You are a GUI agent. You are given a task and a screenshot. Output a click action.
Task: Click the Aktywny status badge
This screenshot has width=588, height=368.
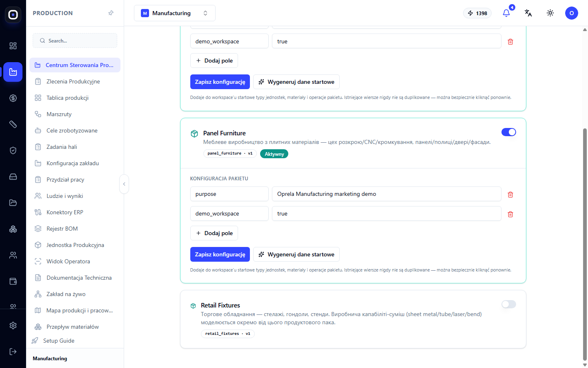pos(274,154)
